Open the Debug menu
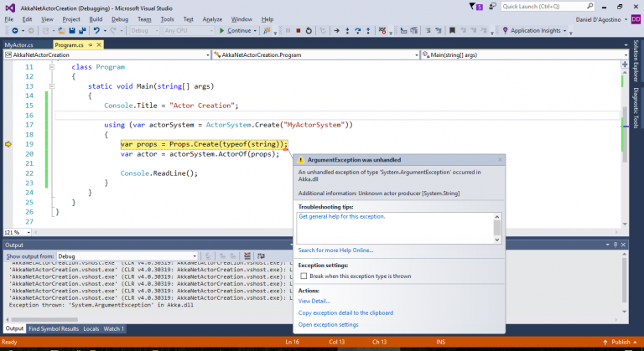The width and height of the screenshot is (644, 351). pos(120,19)
